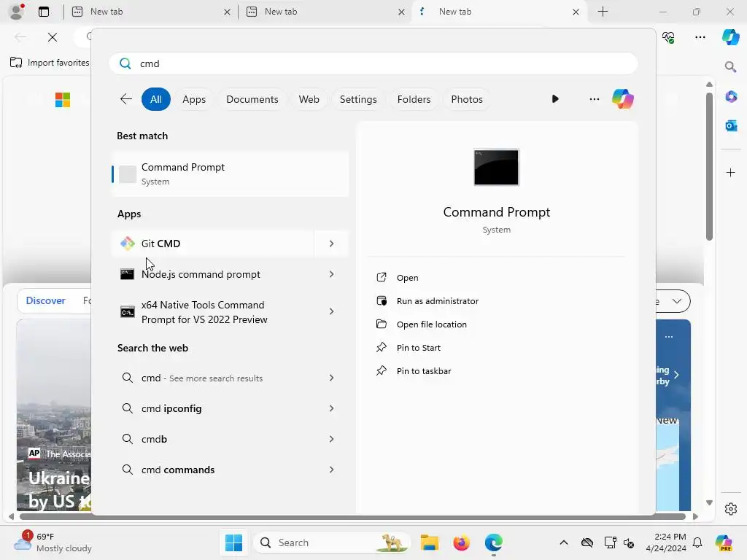Click Edge vertical scrollbar thumb
The image size is (747, 560).
[709, 167]
